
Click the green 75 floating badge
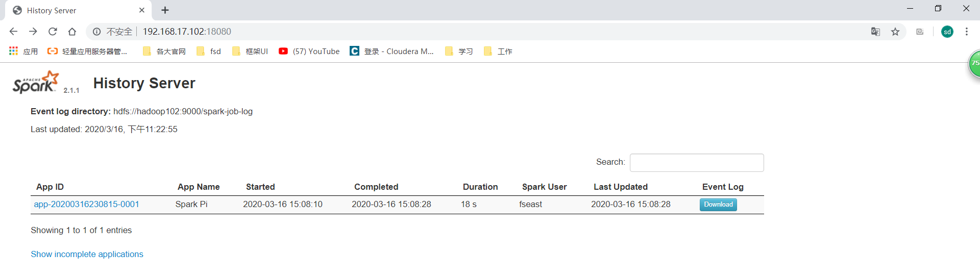(975, 64)
